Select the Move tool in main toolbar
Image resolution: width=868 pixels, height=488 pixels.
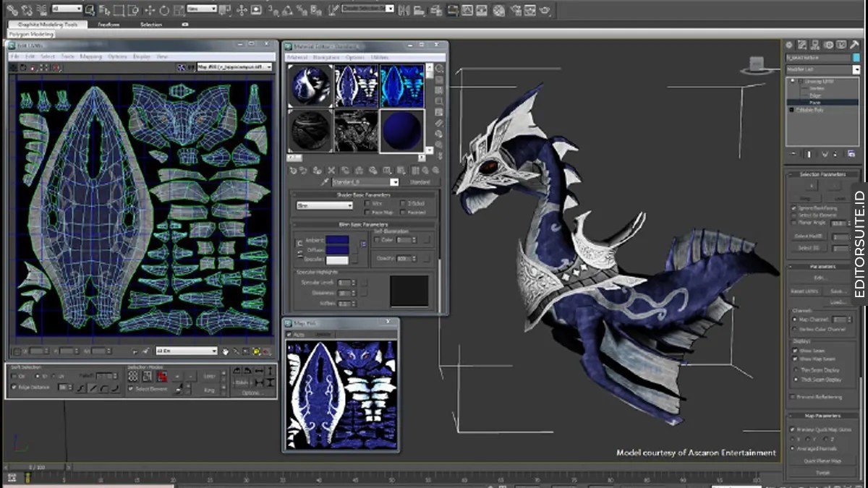coord(150,10)
